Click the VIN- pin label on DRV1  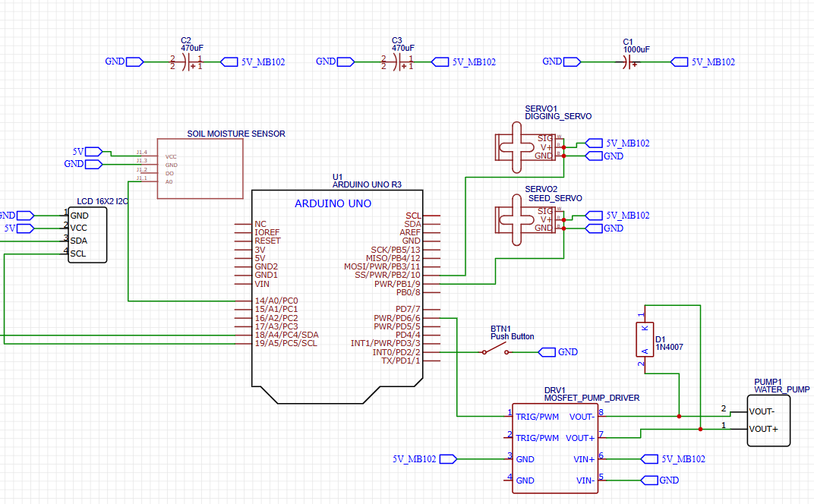(x=585, y=480)
